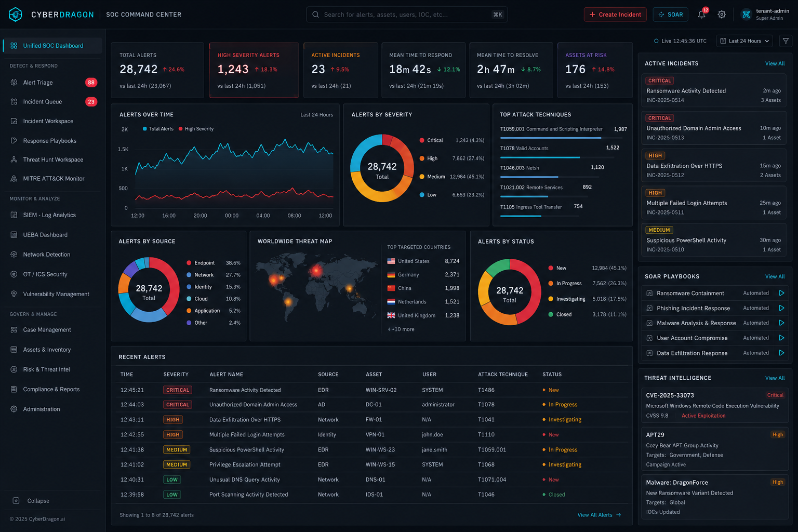Open incident INC-2025-0512 Data Exfiltration Over HTTPS
Viewport: 798px width, 532px height.
(x=713, y=165)
